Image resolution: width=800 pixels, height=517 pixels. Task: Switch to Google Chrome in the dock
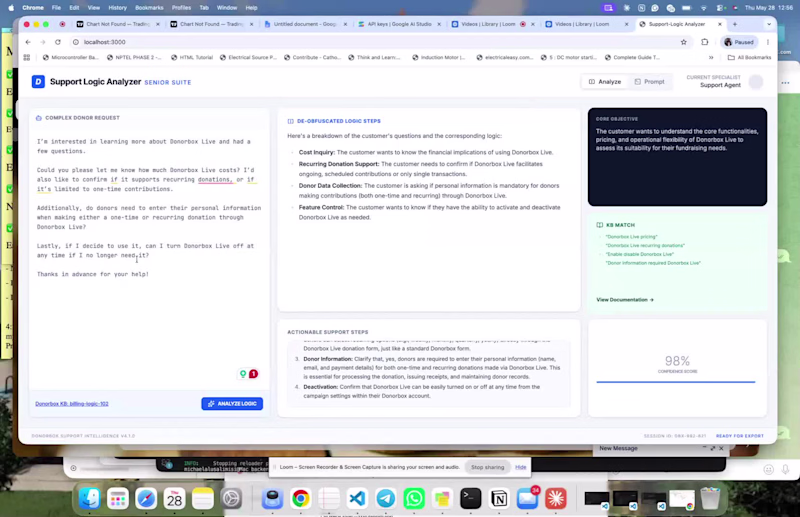pos(301,498)
